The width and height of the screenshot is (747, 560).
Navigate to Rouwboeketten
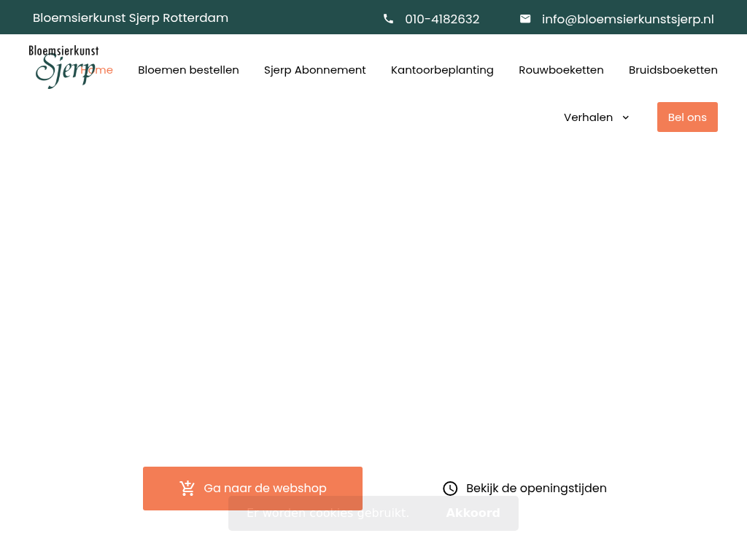[x=561, y=70]
